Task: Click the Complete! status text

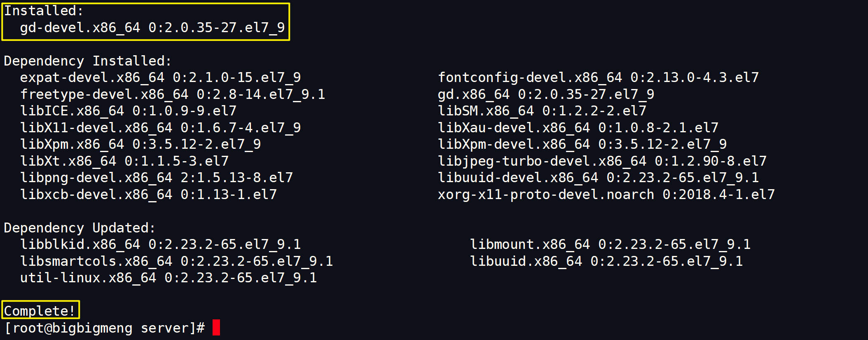Action: 40,311
